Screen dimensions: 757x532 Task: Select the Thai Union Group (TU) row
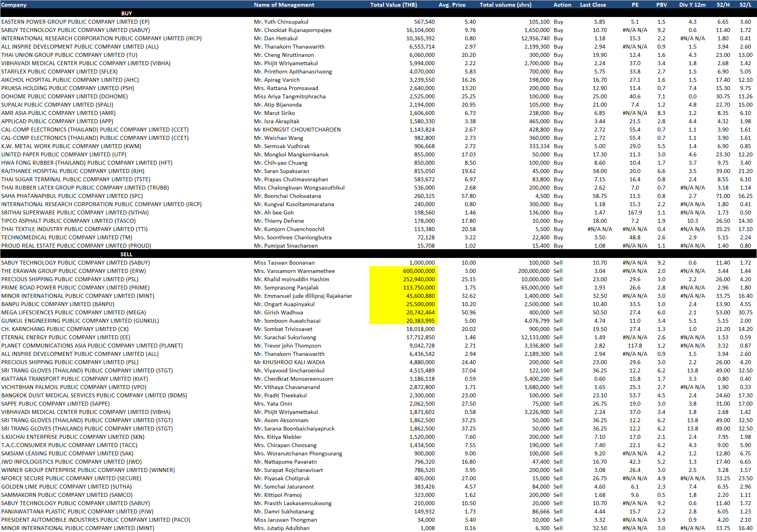pos(69,55)
